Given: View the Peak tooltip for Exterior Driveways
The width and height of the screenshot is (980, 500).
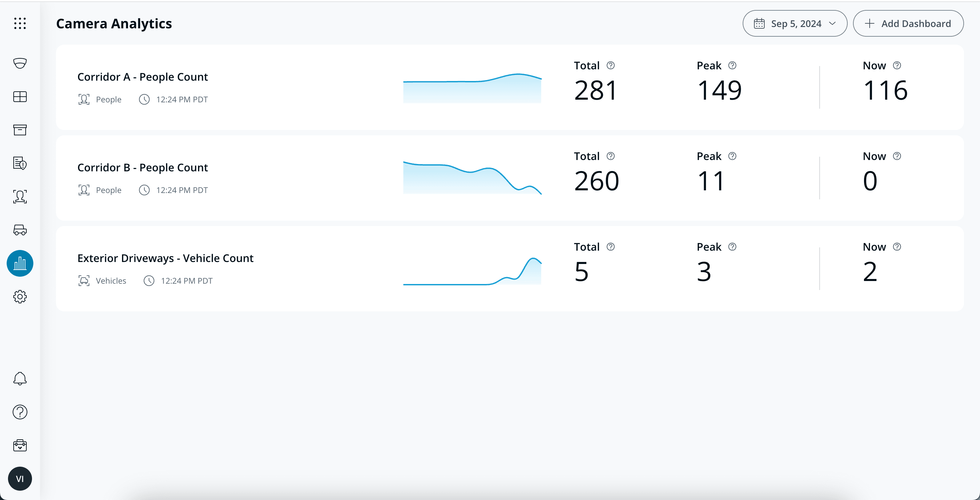Looking at the screenshot, I should pos(732,247).
